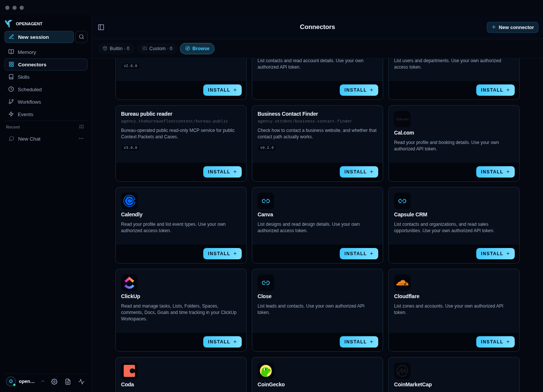Viewport: 543px width, 392px height.
Task: Install the Capsule CRM connector
Action: click(495, 254)
